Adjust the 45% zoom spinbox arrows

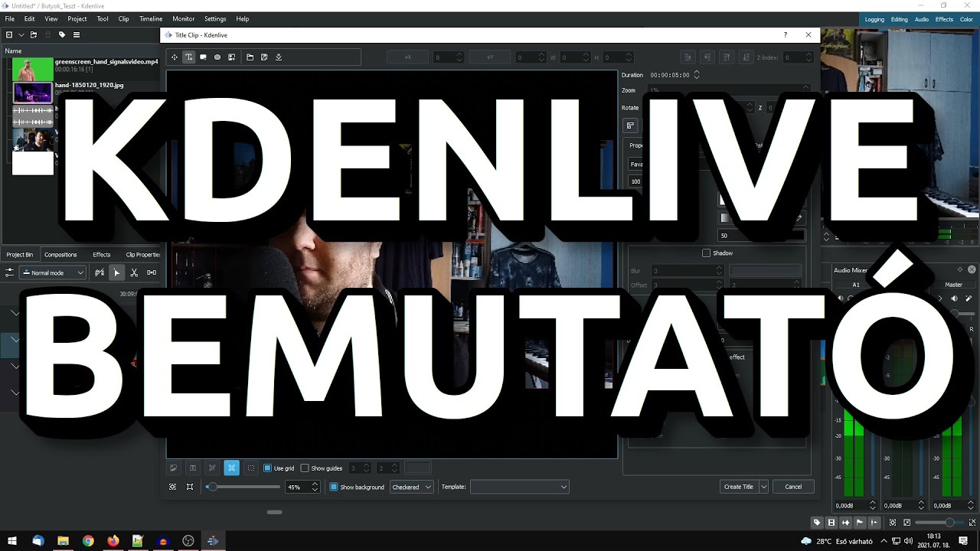point(315,487)
